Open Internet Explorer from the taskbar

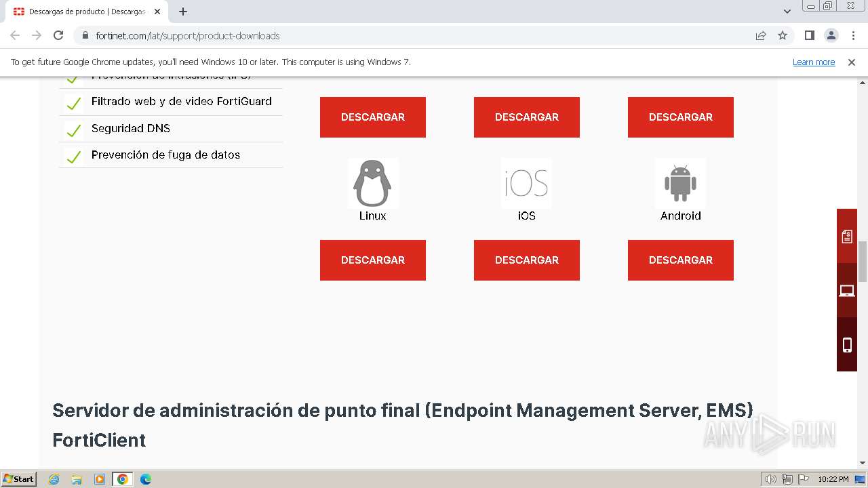click(54, 479)
